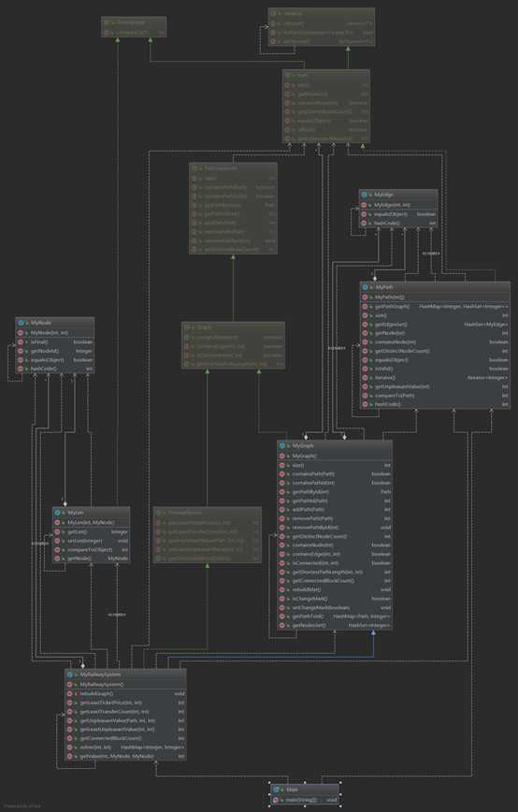Select containsEdge(int, int) row in MyGraph

335,555
